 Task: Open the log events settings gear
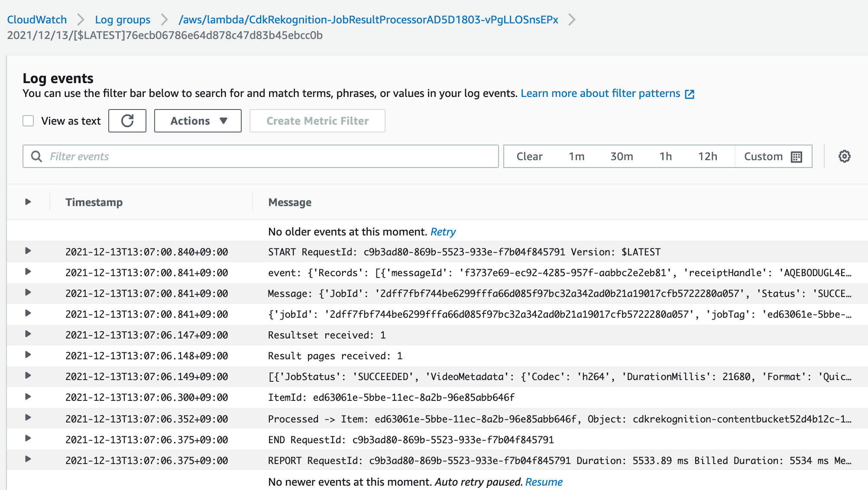pyautogui.click(x=844, y=156)
